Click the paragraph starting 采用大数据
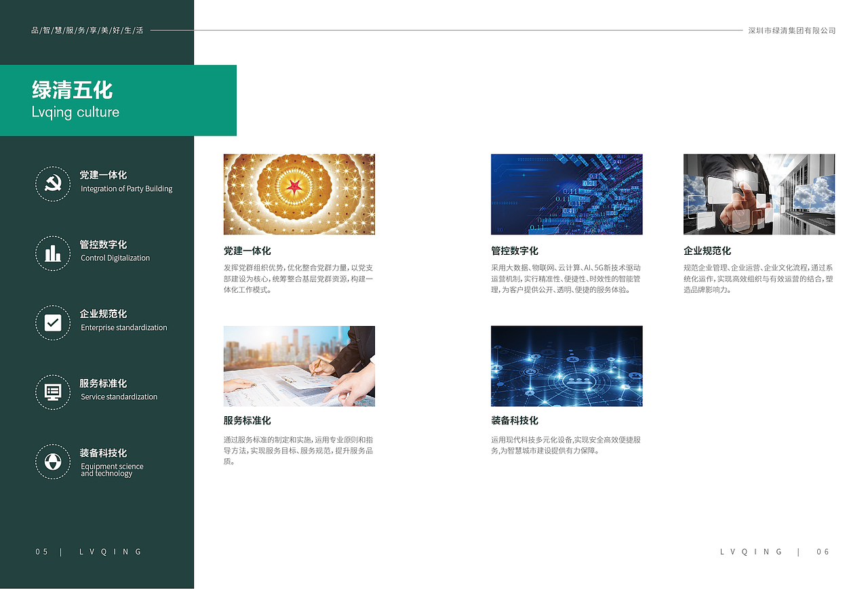This screenshot has width=868, height=589. (x=566, y=279)
